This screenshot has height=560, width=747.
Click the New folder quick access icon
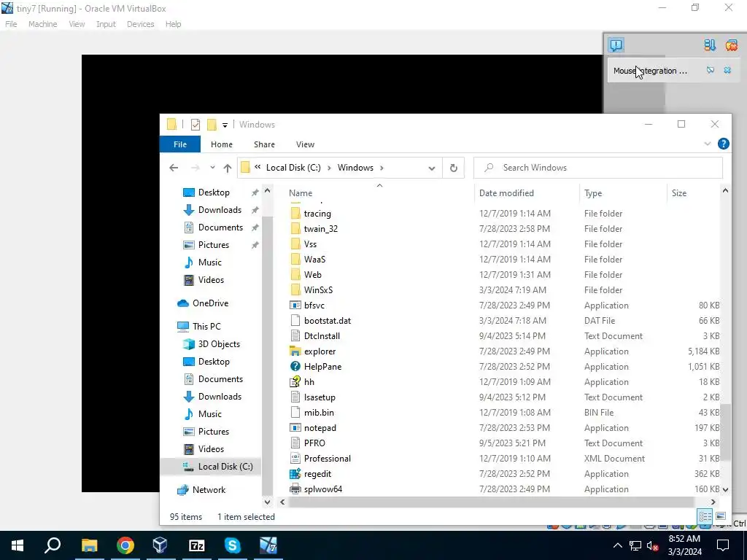tap(212, 125)
